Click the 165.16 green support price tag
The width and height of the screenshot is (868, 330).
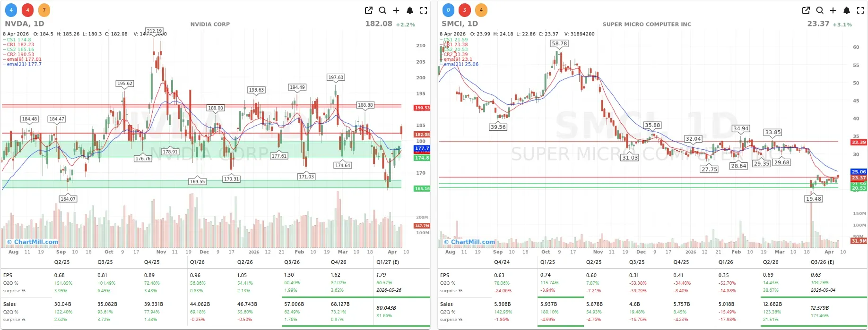pos(422,188)
